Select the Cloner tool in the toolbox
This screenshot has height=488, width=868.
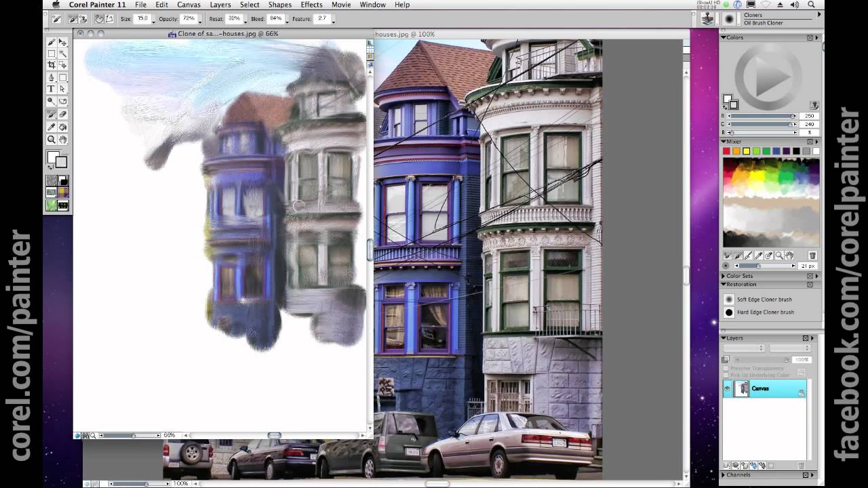tap(51, 114)
